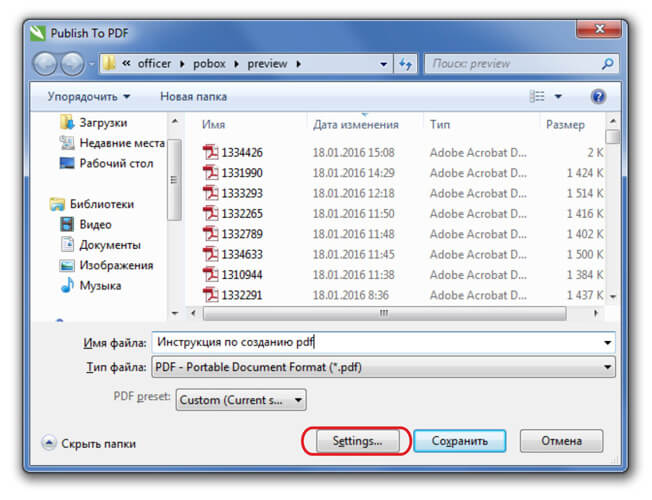The image size is (652, 500).
Task: Click the Settings... button
Action: coord(356,440)
